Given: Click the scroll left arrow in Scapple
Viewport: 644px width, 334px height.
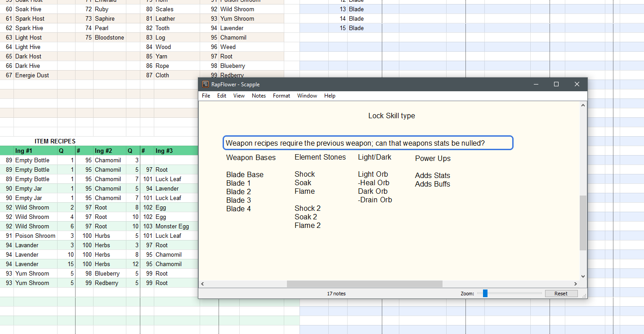Looking at the screenshot, I should 202,284.
